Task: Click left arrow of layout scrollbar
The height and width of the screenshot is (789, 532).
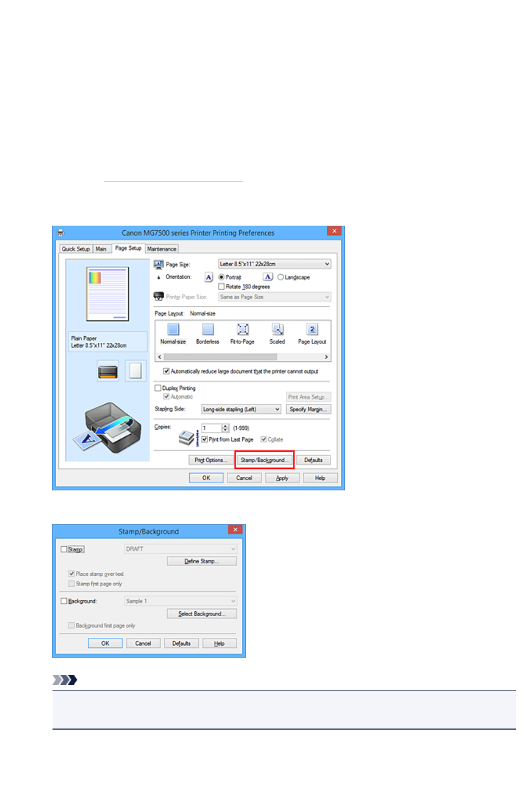Action: (x=160, y=357)
